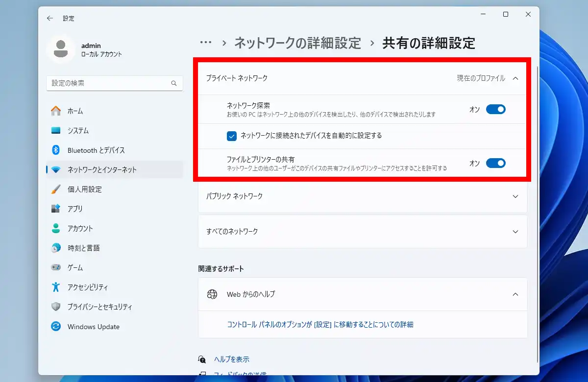Click the システム monitor icon

tap(56, 130)
